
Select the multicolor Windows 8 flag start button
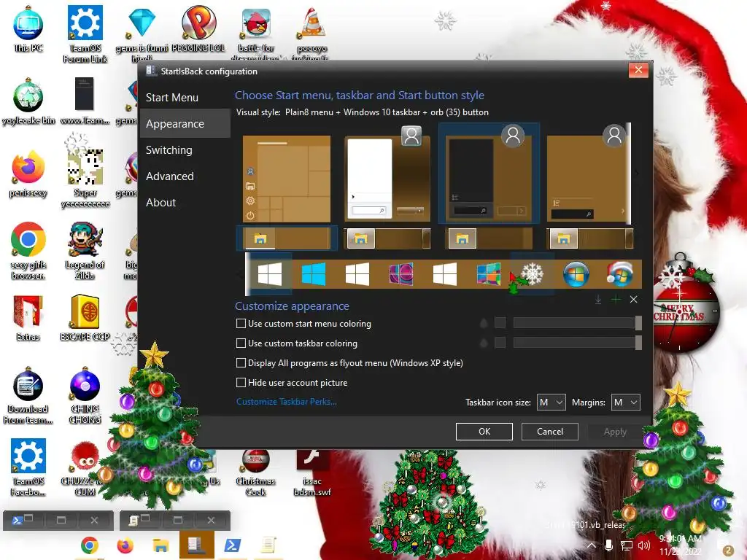coord(488,274)
